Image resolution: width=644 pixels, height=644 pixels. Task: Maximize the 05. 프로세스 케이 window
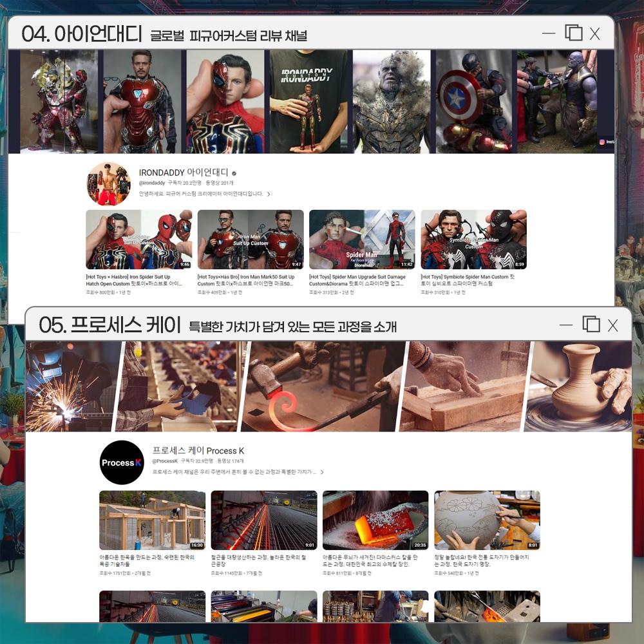tap(591, 324)
